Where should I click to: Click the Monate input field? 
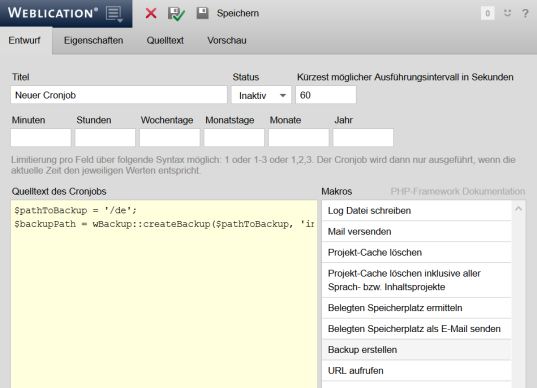tap(299, 138)
